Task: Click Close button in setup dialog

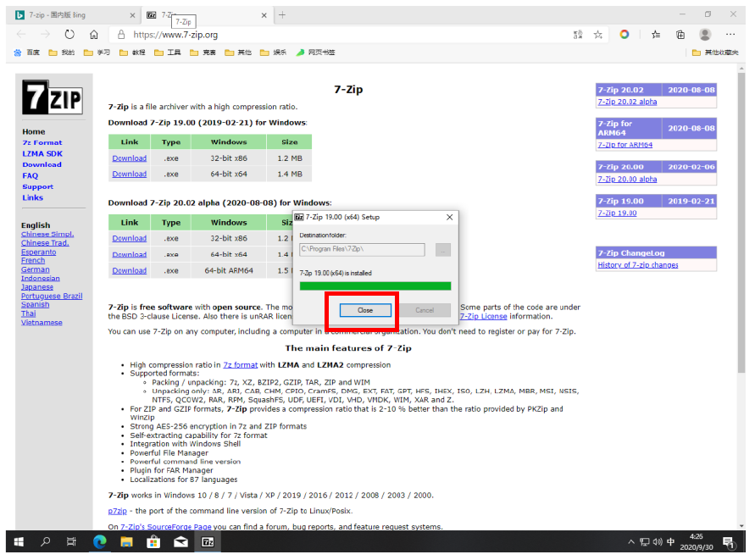Action: click(x=364, y=310)
